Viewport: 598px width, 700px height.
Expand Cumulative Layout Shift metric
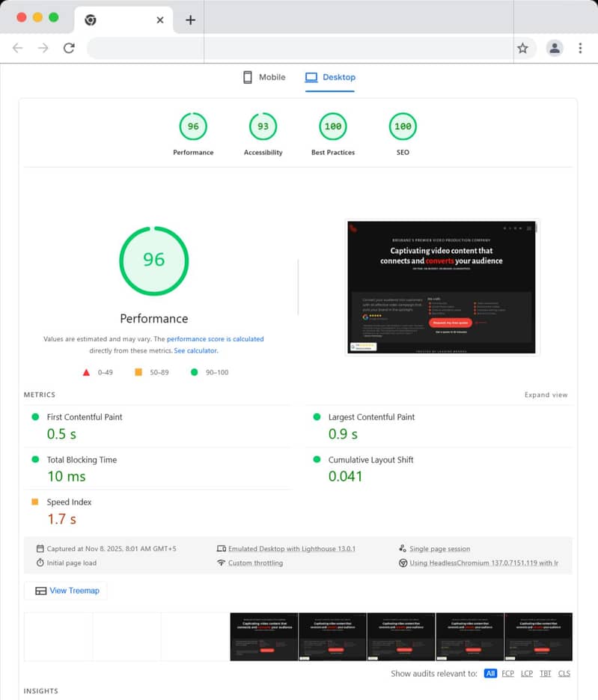tap(439, 469)
